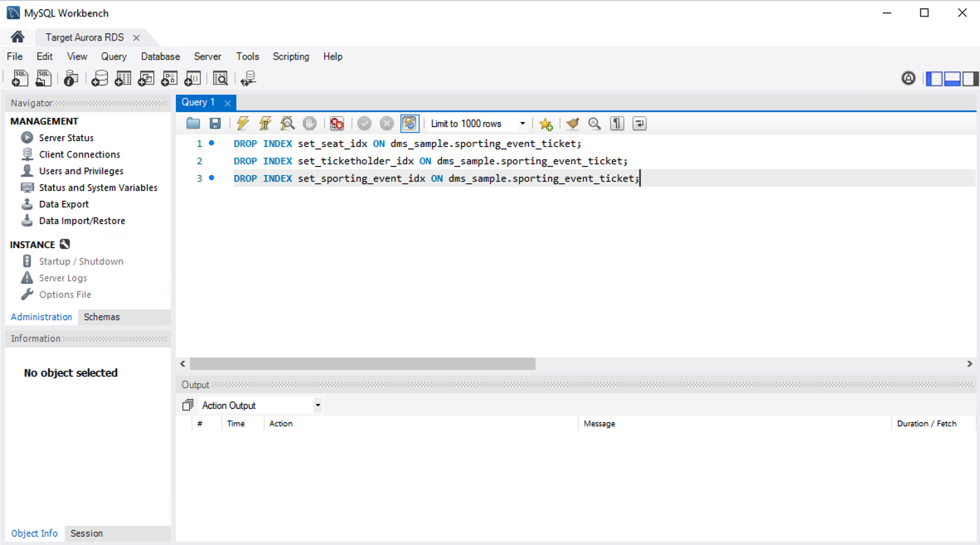Close the Target Aurora RDS connection tab
Viewport: 980px width, 545px height.
[x=136, y=37]
